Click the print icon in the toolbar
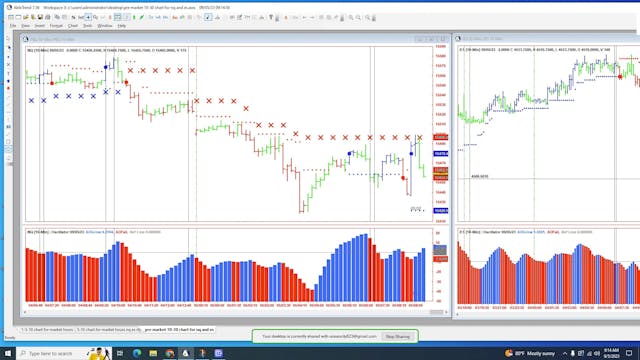 [x=47, y=18]
